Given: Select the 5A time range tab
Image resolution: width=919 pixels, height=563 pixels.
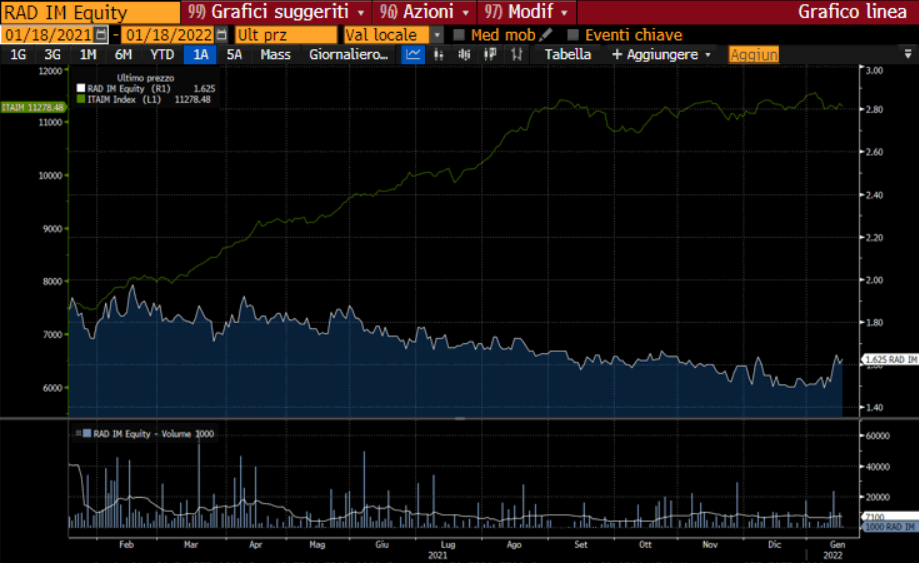Looking at the screenshot, I should 234,54.
